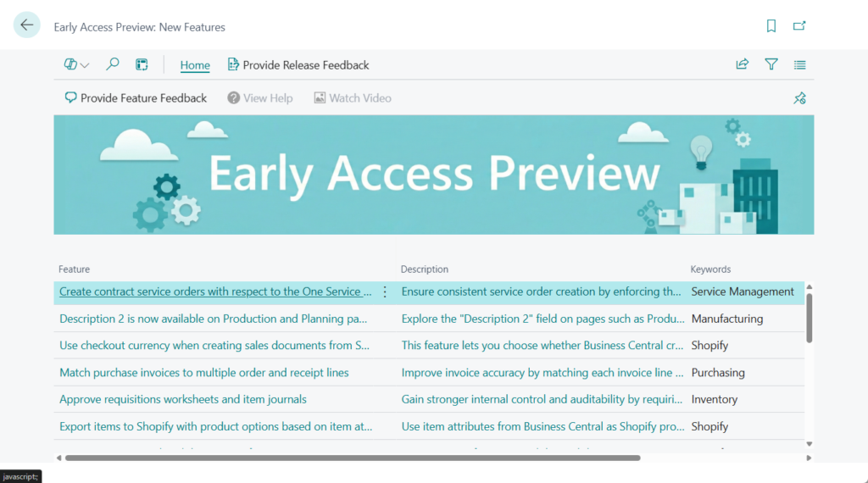Image resolution: width=868 pixels, height=483 pixels.
Task: Click the Watch Video button
Action: click(353, 98)
